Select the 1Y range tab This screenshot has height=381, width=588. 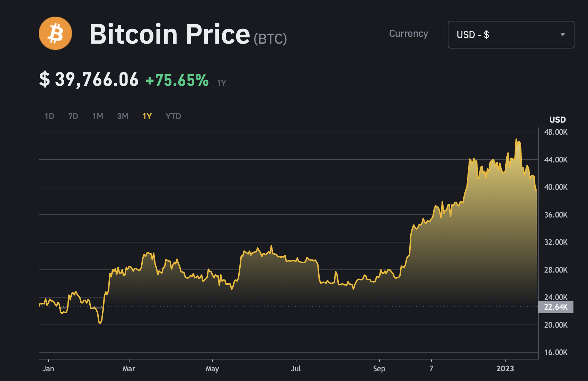pos(147,116)
